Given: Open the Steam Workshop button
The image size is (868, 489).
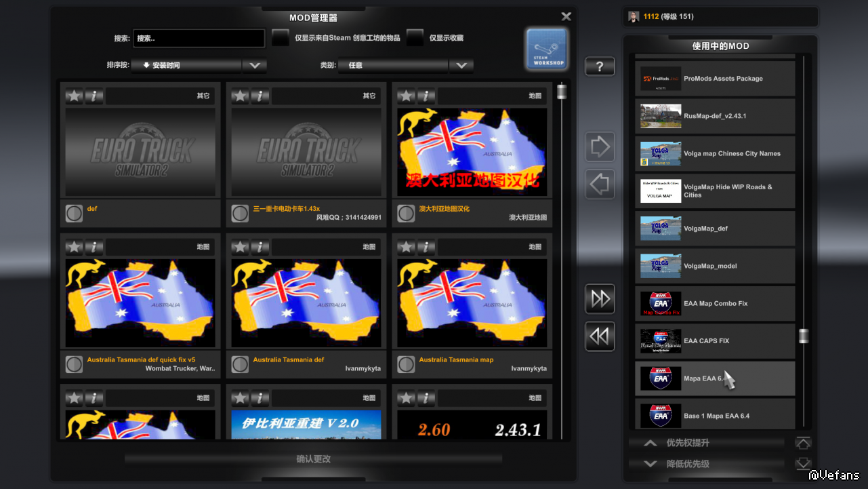Looking at the screenshot, I should pyautogui.click(x=547, y=49).
